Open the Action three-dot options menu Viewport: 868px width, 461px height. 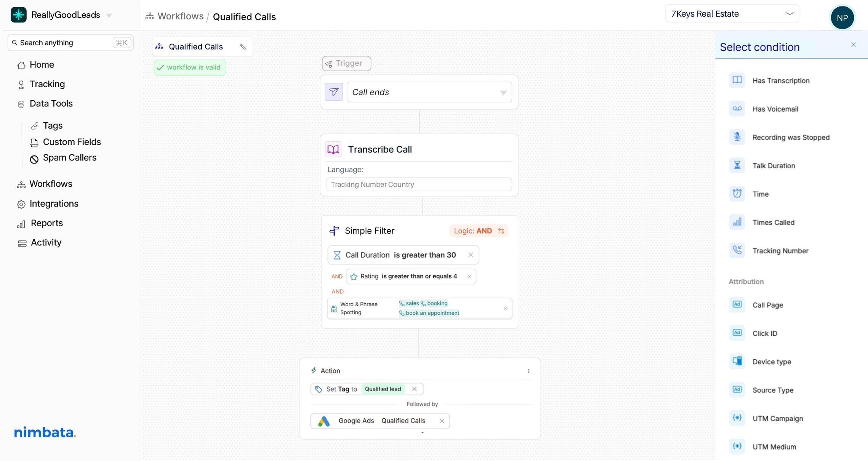[528, 371]
